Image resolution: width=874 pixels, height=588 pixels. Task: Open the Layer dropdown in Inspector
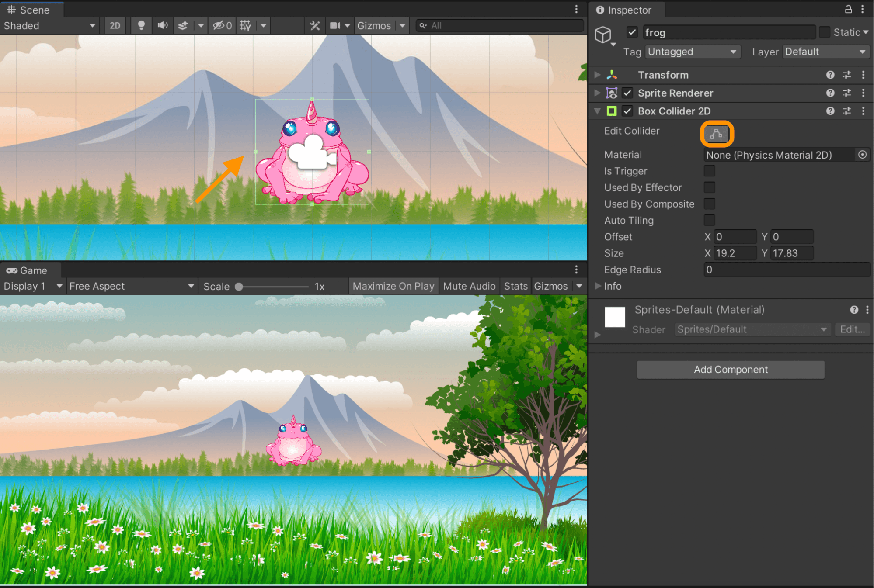825,52
